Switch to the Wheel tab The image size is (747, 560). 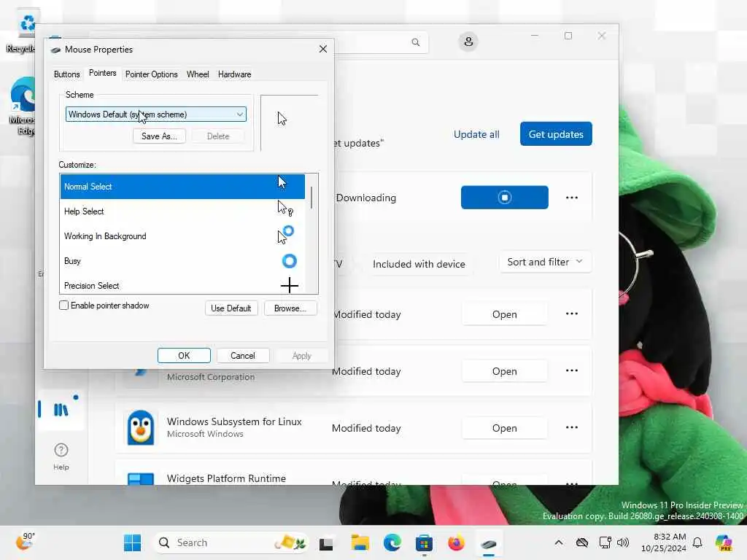pyautogui.click(x=198, y=74)
